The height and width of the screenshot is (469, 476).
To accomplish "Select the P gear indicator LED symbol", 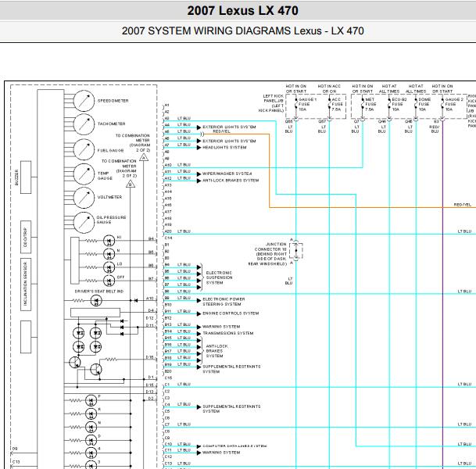I will click(91, 400).
